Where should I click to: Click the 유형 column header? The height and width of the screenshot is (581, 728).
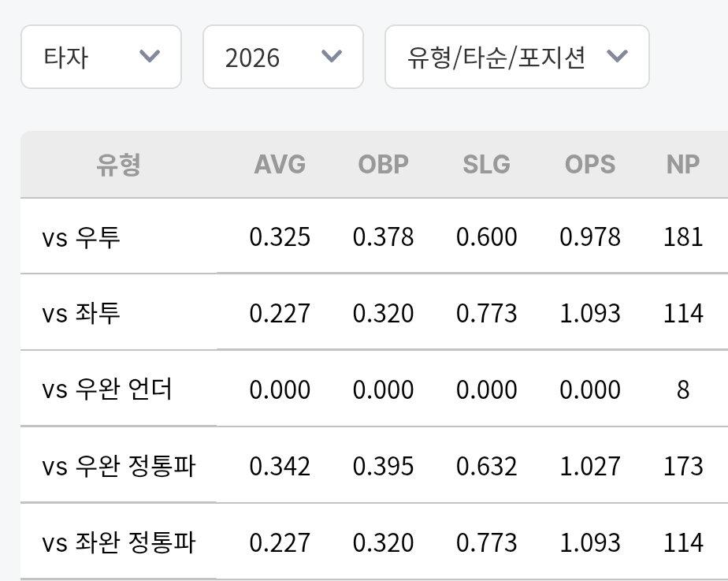tap(118, 165)
